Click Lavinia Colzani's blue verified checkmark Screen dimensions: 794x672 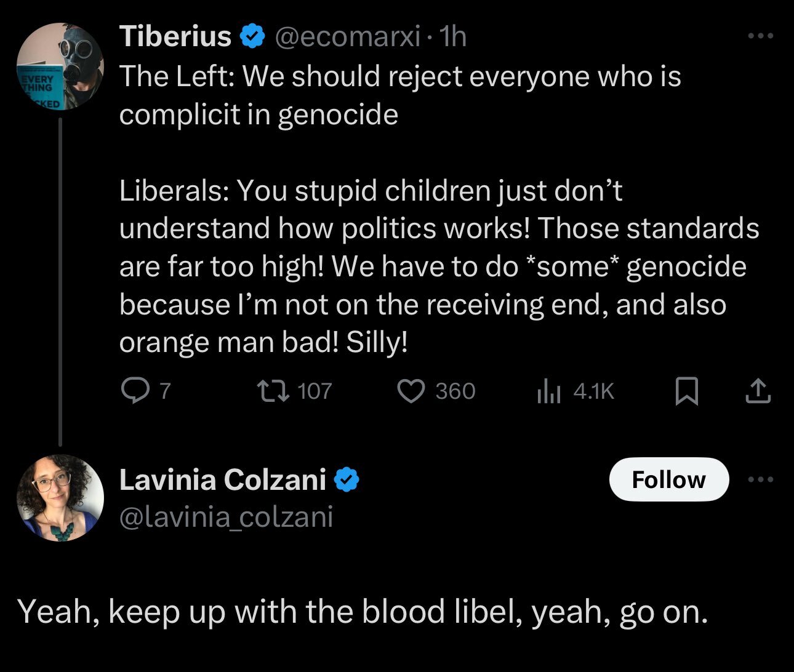point(347,480)
